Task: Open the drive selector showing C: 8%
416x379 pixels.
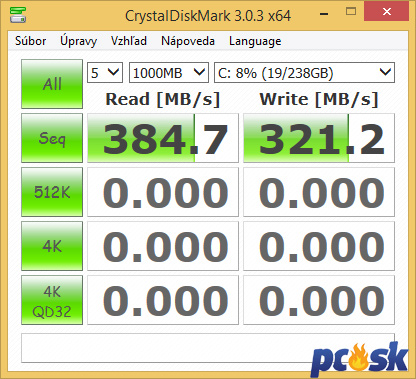Action: 304,72
